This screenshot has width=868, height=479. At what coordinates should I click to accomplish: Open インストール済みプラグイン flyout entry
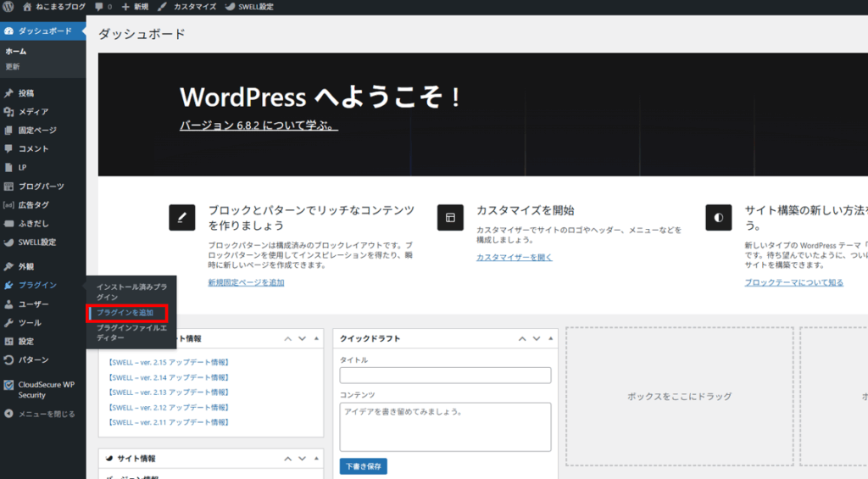coord(131,292)
